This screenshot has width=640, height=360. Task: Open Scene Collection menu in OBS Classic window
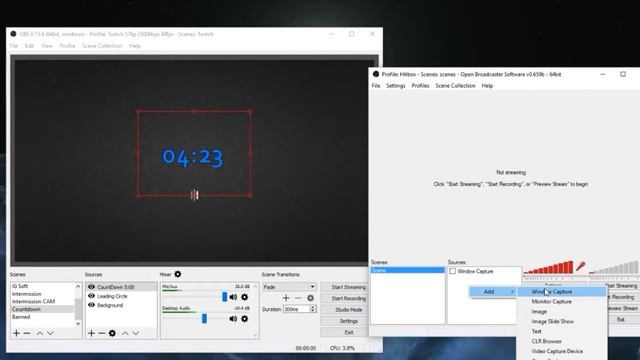(455, 86)
